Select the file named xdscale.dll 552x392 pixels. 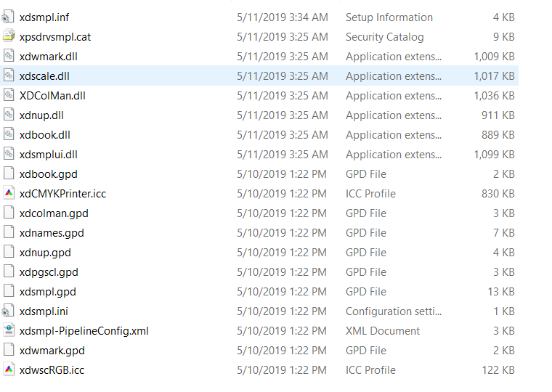click(x=44, y=76)
